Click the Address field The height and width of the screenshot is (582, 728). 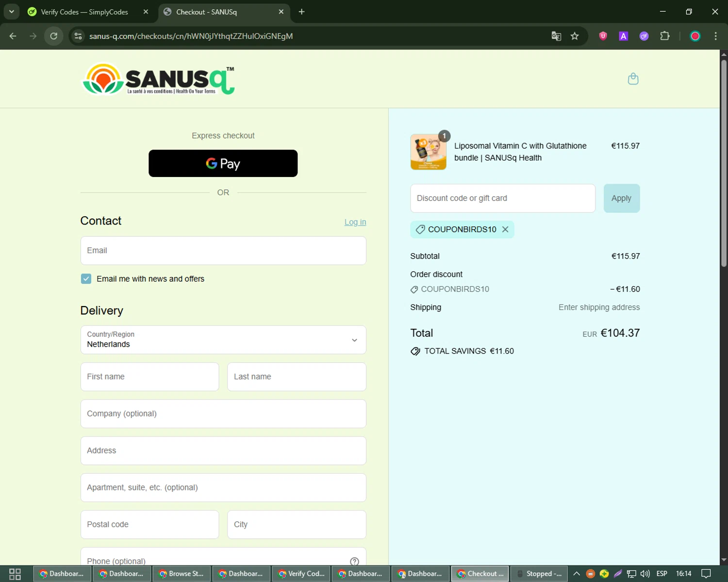[223, 451]
